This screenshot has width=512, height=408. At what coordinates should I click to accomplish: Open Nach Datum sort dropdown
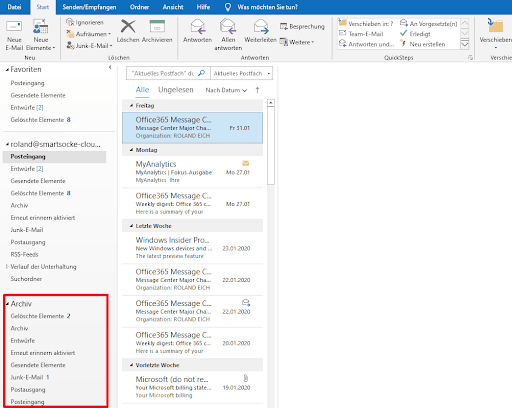(226, 90)
